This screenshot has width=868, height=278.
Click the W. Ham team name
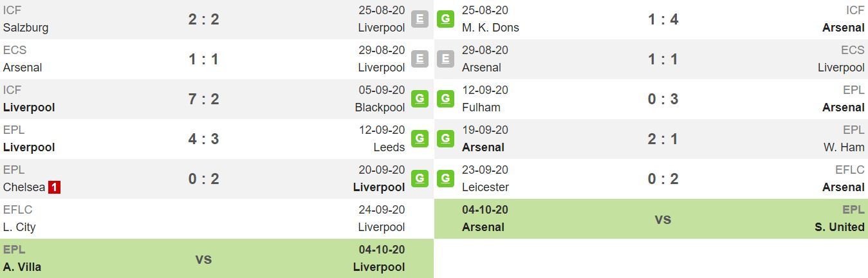coord(844,147)
